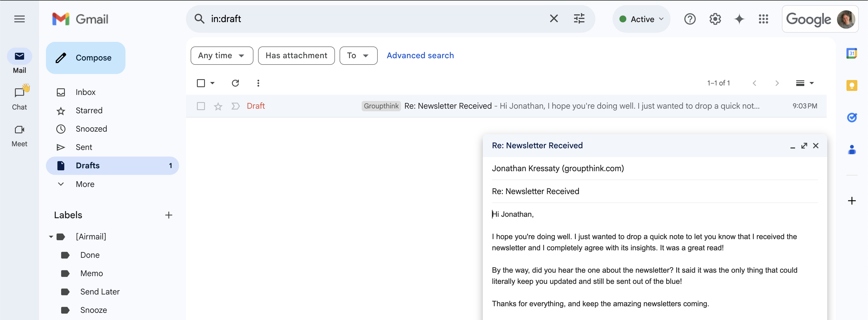Open the Drafts folder
Viewport: 868px width, 320px height.
point(112,165)
